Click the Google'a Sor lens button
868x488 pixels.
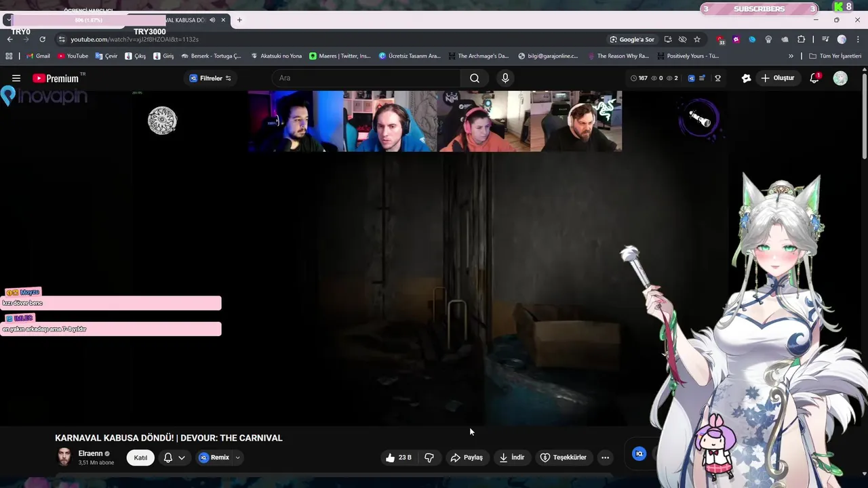tap(633, 39)
